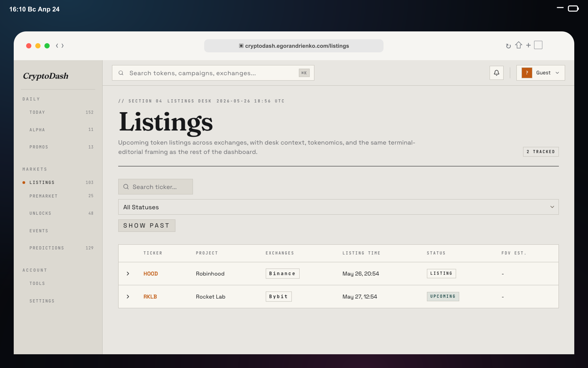Open the Guest account dropdown
Image resolution: width=588 pixels, height=368 pixels.
point(540,73)
